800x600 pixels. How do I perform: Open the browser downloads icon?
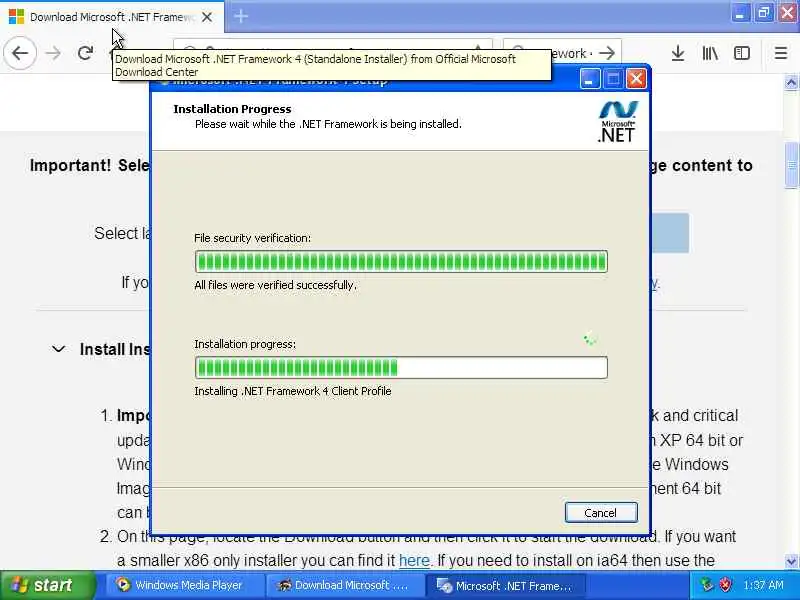678,53
